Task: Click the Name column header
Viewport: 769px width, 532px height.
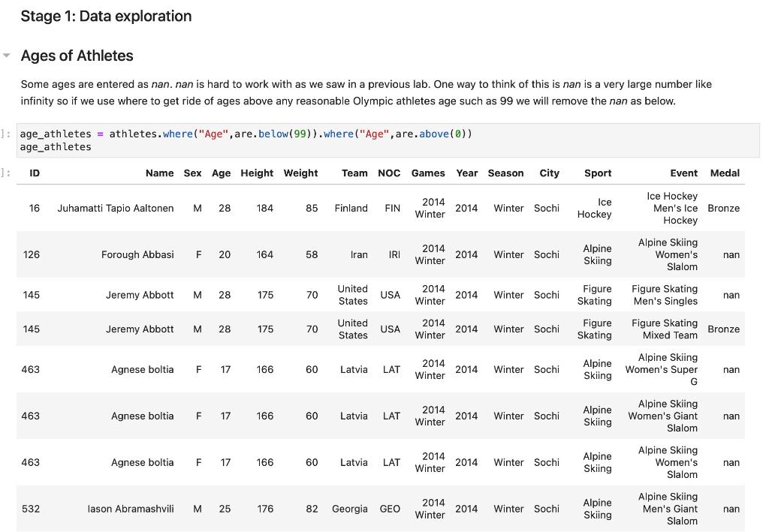Action: tap(159, 173)
